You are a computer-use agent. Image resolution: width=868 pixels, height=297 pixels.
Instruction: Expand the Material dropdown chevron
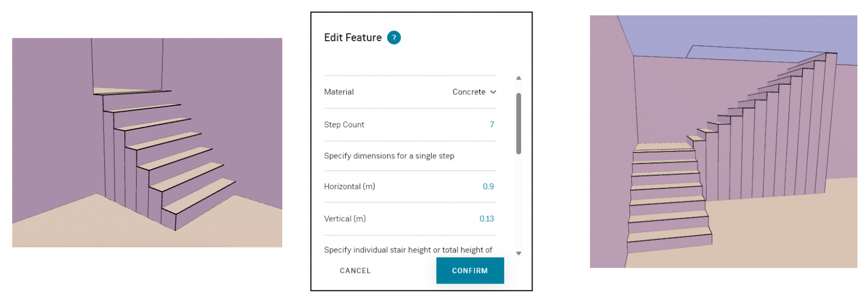[x=493, y=92]
